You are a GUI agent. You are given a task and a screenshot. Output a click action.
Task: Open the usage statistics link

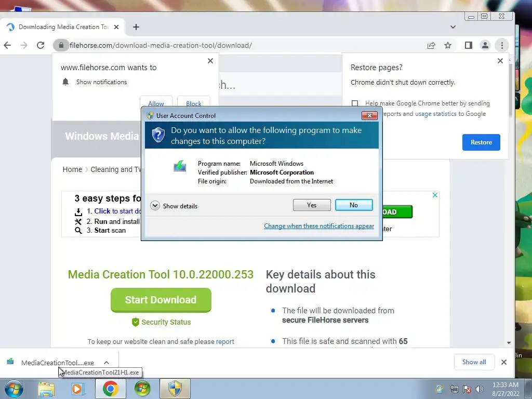tap(436, 114)
